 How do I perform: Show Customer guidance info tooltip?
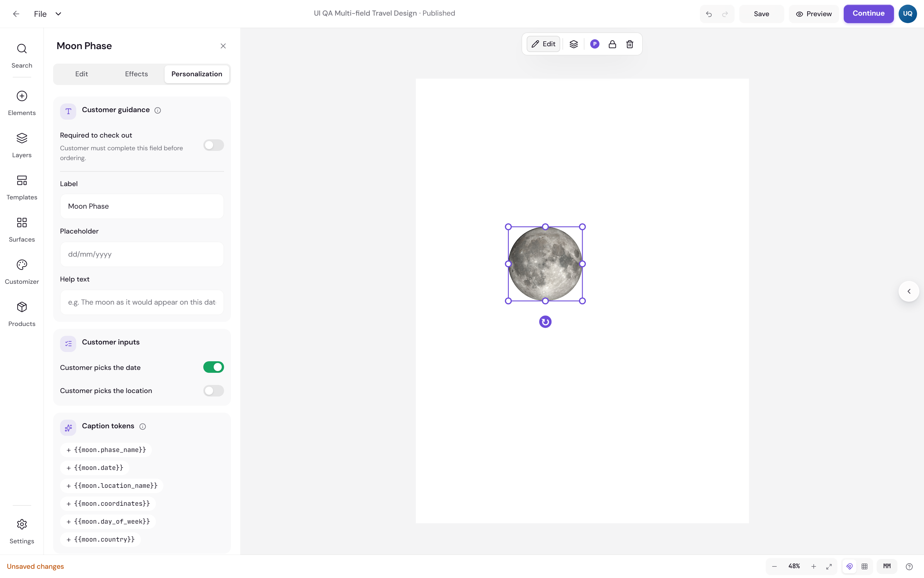(158, 110)
